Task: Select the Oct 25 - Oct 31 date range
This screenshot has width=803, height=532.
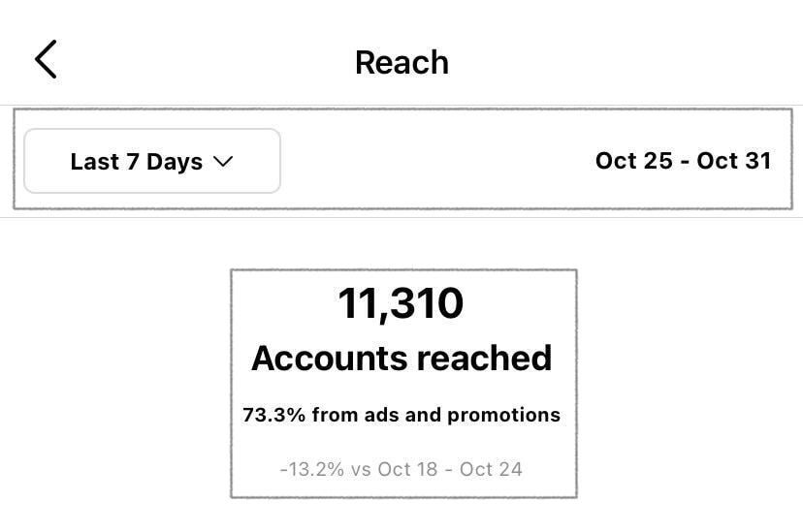Action: coord(683,160)
